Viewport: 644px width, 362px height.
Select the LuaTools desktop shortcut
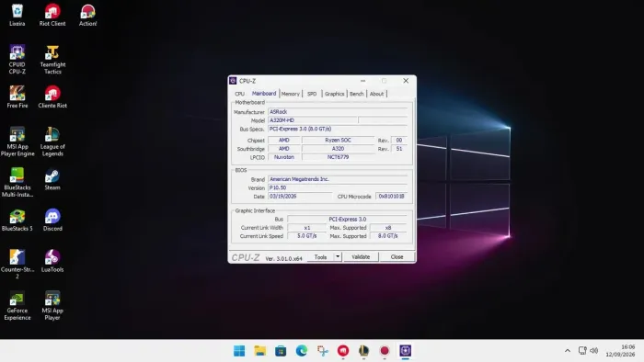(52, 261)
